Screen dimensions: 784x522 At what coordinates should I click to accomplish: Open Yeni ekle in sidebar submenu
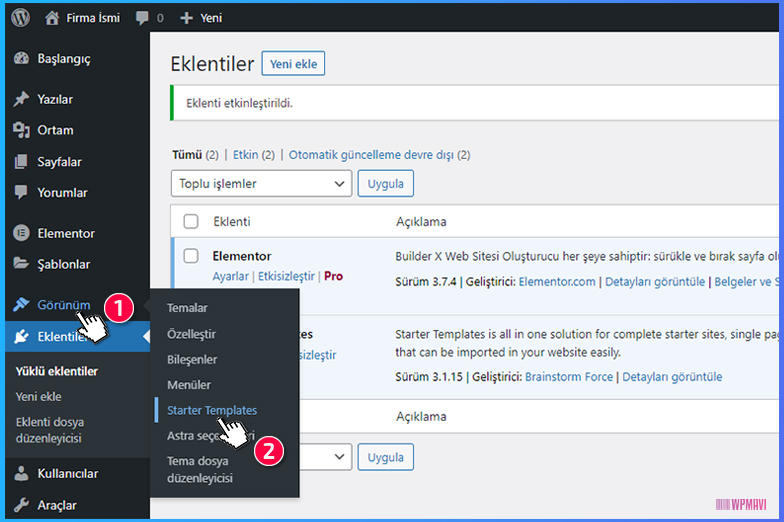point(38,396)
